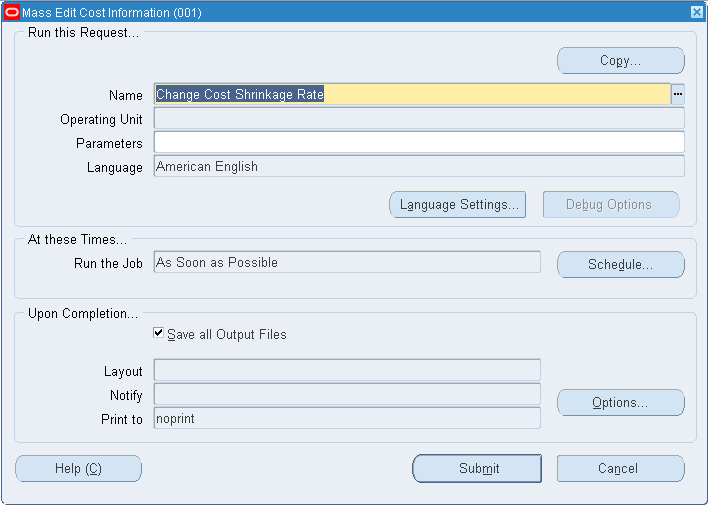Viewport: 708px width, 505px height.
Task: Open completion Options... button
Action: 620,402
